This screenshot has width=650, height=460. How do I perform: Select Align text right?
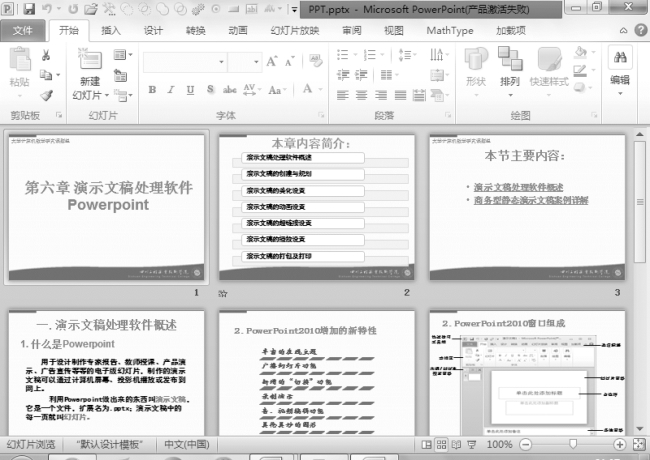(381, 96)
